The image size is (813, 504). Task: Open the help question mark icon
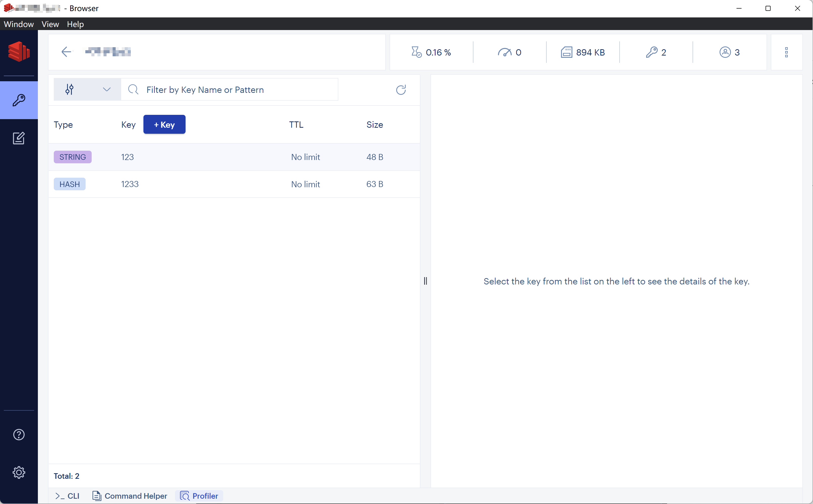(19, 434)
